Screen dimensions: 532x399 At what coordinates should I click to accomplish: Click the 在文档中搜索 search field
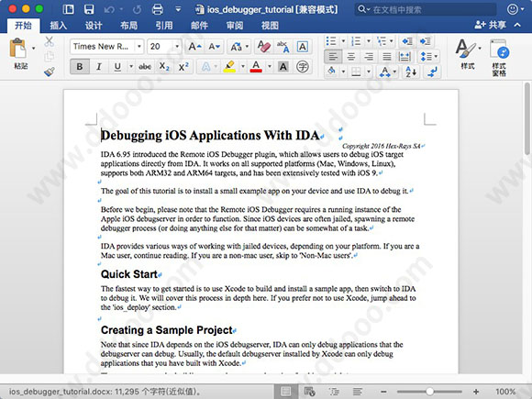point(426,9)
